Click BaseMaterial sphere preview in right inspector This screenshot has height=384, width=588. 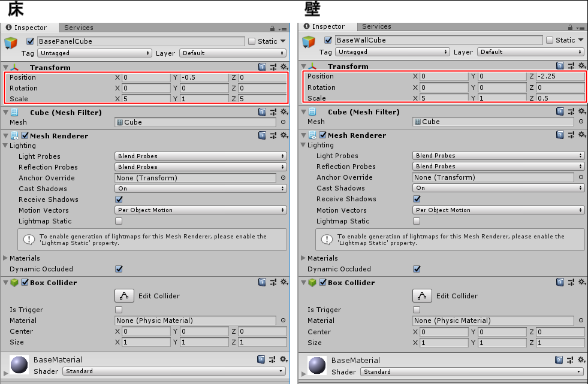click(317, 365)
